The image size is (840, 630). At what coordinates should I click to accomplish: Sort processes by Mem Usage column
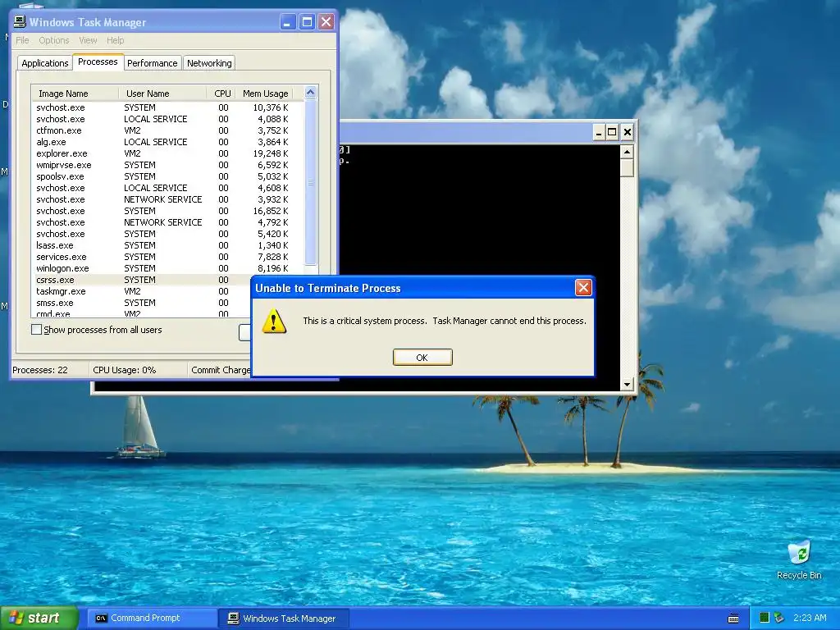pos(265,94)
